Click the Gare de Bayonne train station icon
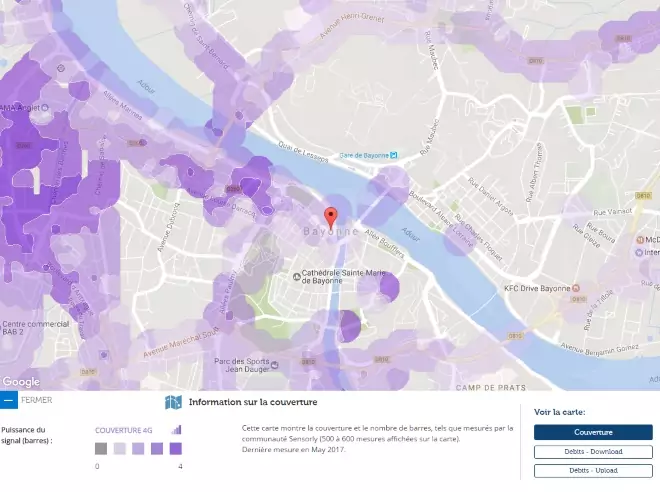This screenshot has width=660, height=492. 393,155
